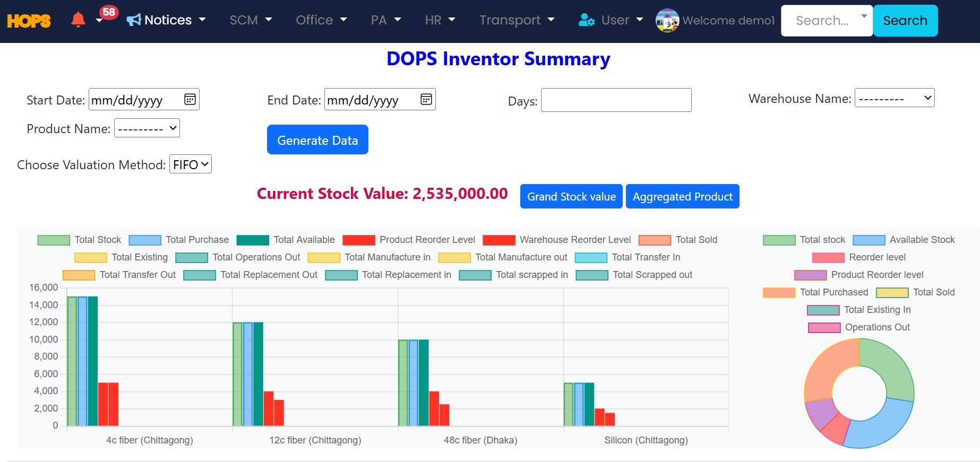This screenshot has width=980, height=462.
Task: Click the red 58 notification badge
Action: pyautogui.click(x=109, y=12)
